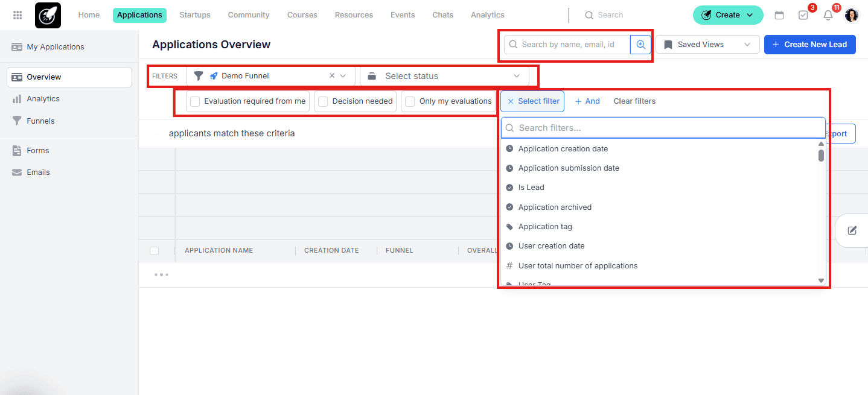The height and width of the screenshot is (395, 868).
Task: Sort by APPLICATION NAME column header
Action: coord(219,251)
